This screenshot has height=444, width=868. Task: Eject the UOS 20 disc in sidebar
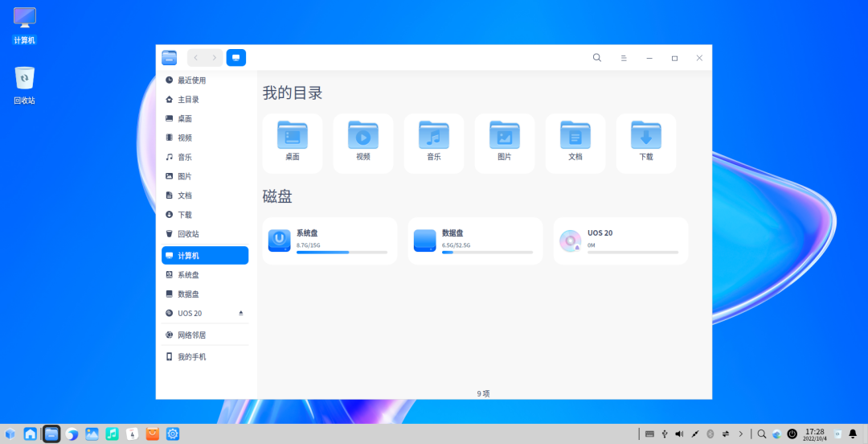[241, 313]
